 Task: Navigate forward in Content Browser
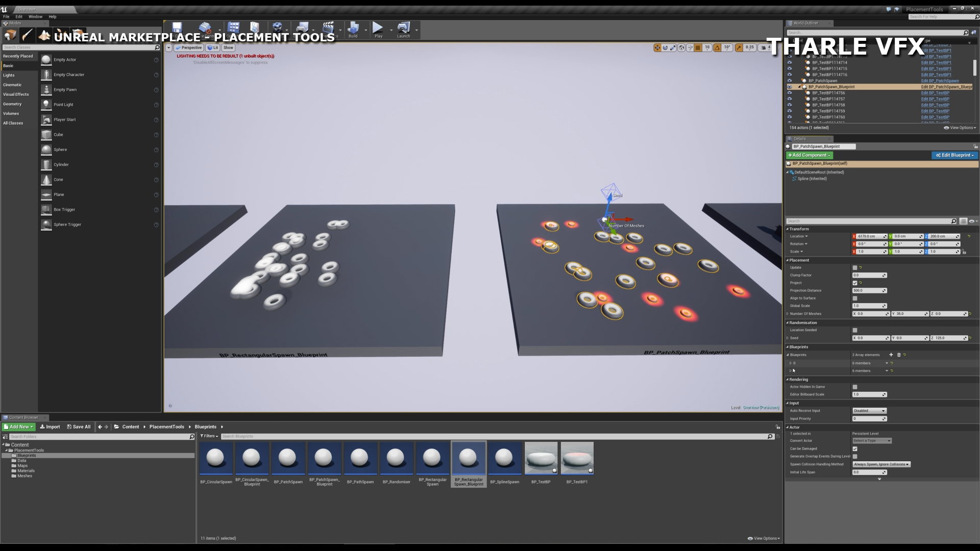(106, 427)
